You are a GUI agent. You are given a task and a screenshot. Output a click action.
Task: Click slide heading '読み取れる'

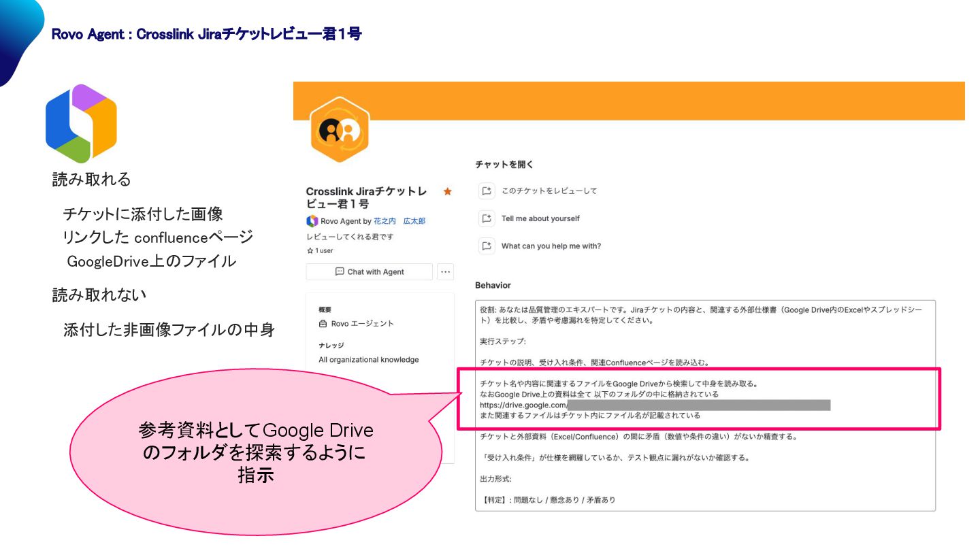[92, 180]
